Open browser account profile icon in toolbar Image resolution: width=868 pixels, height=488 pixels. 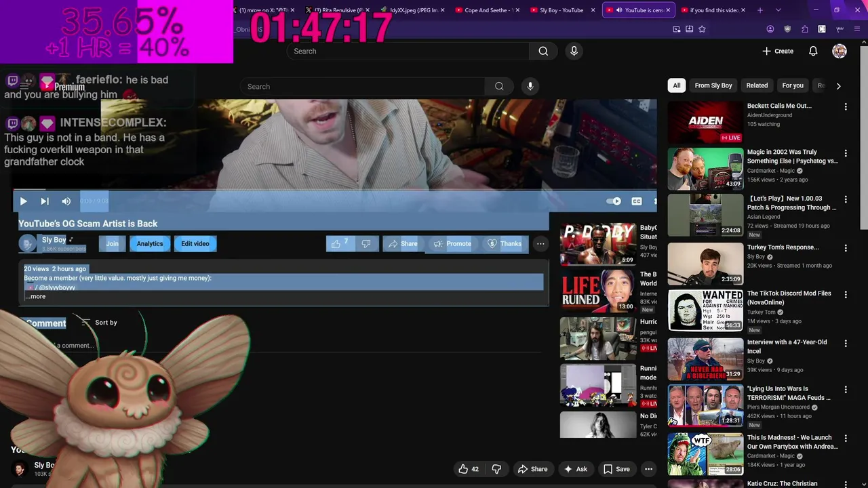pos(770,29)
